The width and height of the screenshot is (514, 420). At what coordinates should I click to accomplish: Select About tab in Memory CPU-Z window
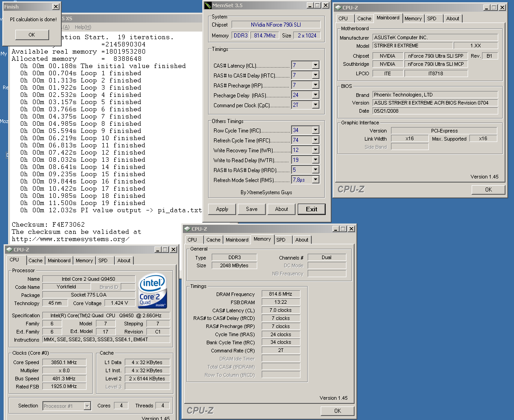coord(301,240)
